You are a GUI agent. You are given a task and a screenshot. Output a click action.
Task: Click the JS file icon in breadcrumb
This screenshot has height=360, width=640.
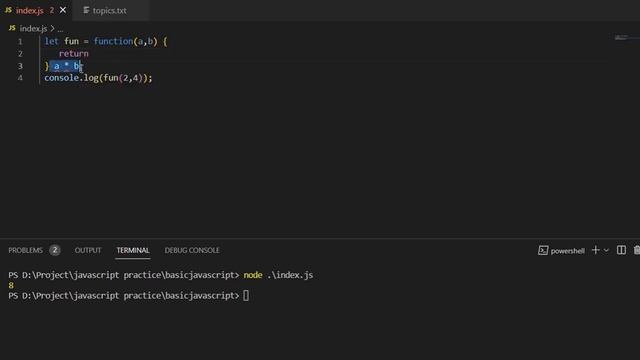12,28
